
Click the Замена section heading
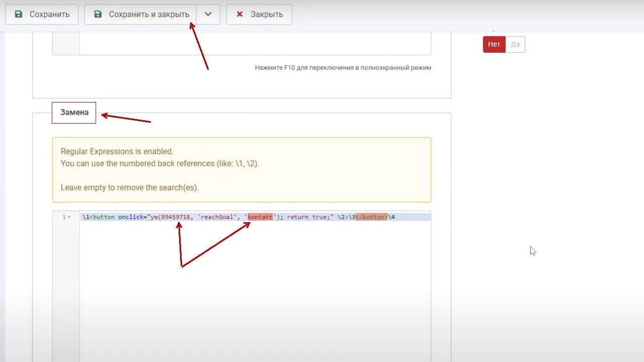[74, 113]
